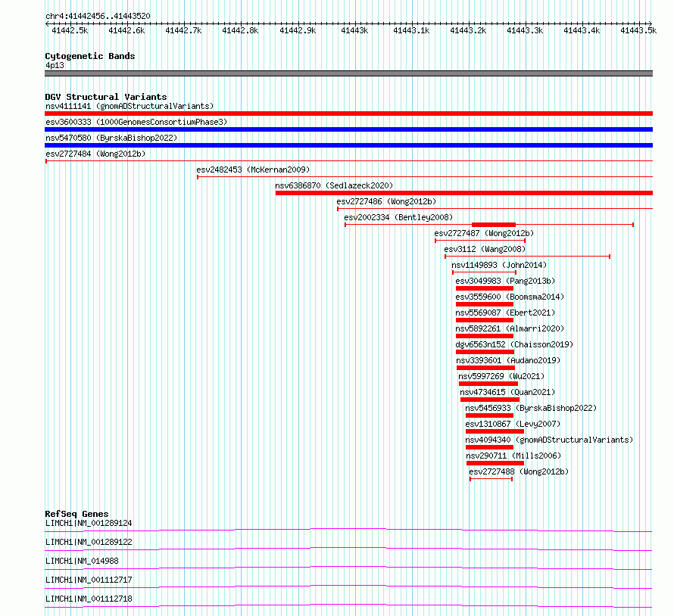Click the esv1310867 red bar
The image size is (674, 616).
click(495, 431)
